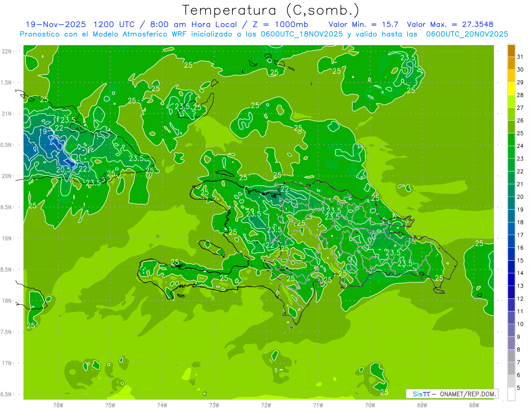Click the legend swatch between 23 and 24
This screenshot has width=532, height=411.
pos(511,152)
